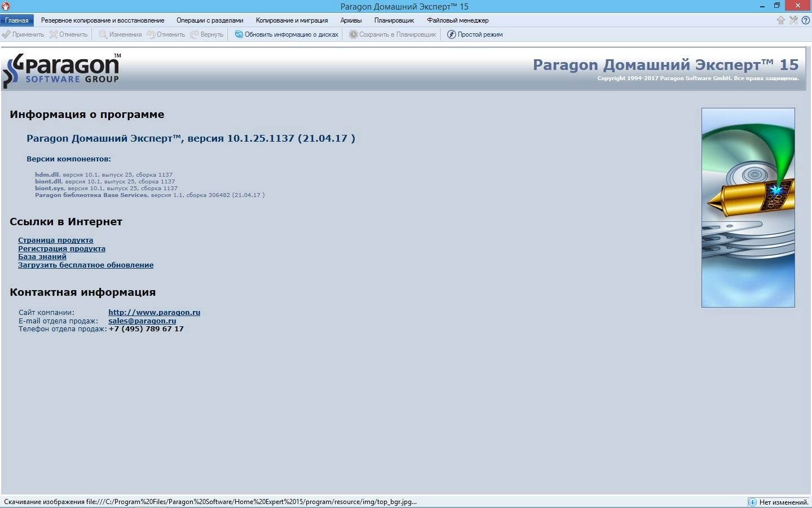Screen dimensions: 812x508
Task: Click Paragon библиотека Base Services line
Action: click(x=149, y=195)
